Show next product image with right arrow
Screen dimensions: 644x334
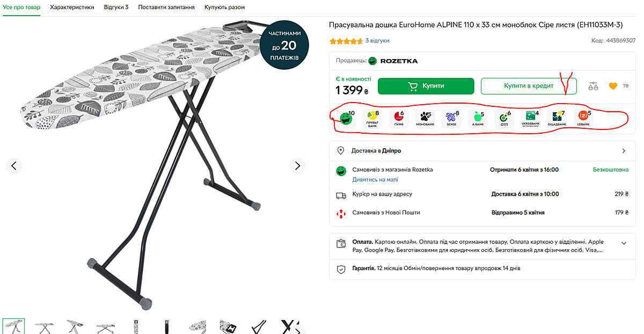pyautogui.click(x=297, y=165)
